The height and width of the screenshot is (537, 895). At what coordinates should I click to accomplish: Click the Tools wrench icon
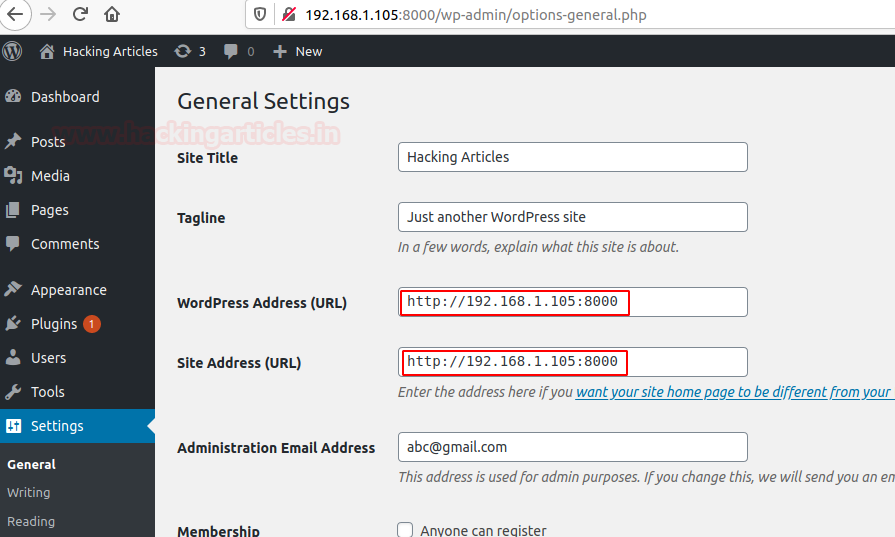[13, 391]
